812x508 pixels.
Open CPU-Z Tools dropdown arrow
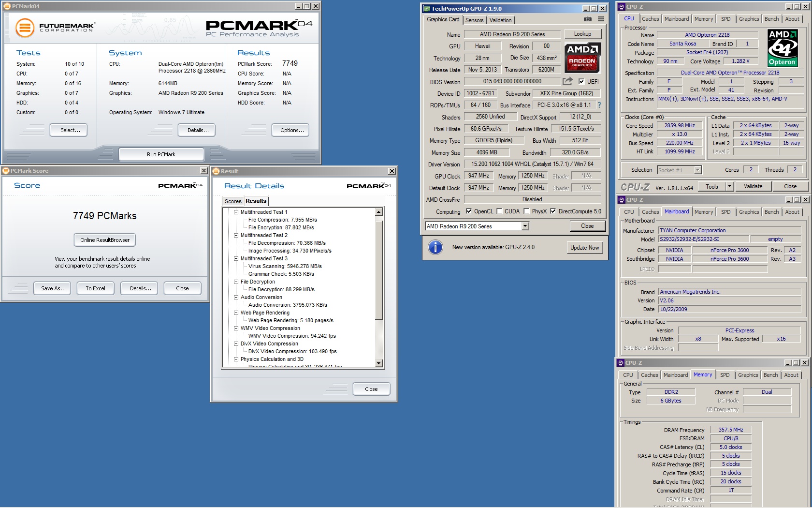(729, 186)
